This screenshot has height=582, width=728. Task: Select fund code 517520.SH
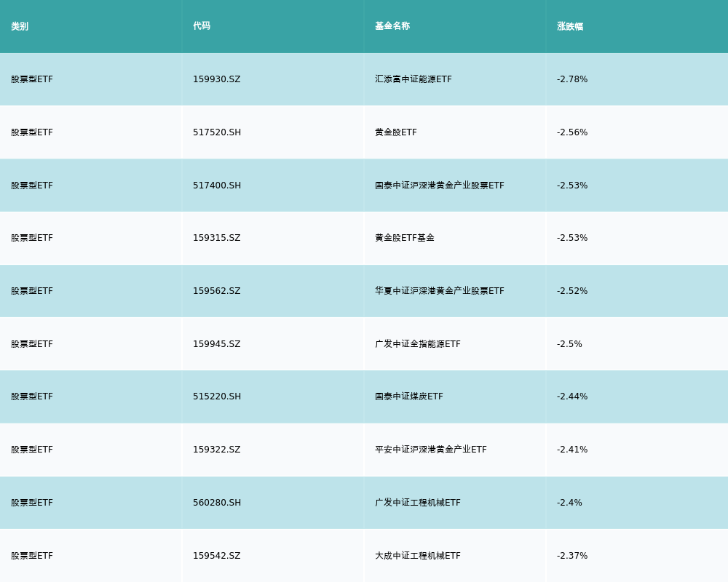217,132
